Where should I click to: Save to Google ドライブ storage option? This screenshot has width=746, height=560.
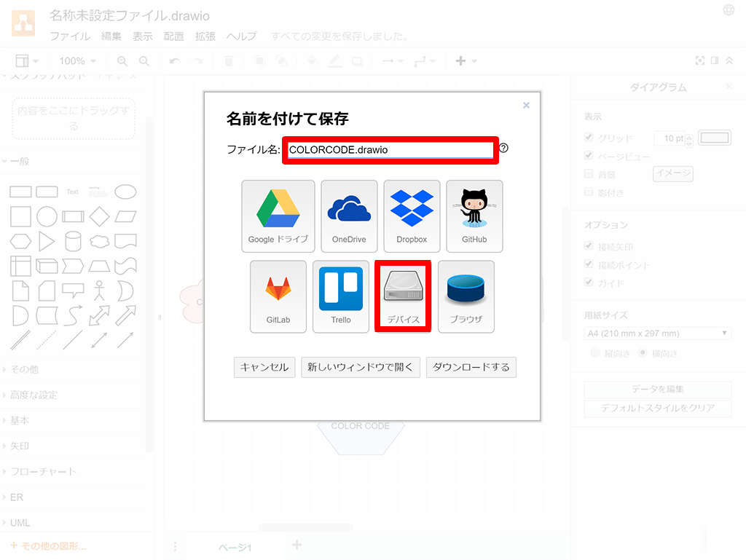click(x=278, y=216)
